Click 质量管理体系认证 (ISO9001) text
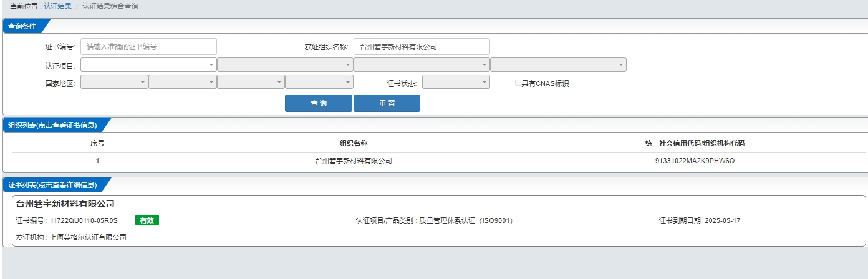868x279 pixels. point(466,220)
